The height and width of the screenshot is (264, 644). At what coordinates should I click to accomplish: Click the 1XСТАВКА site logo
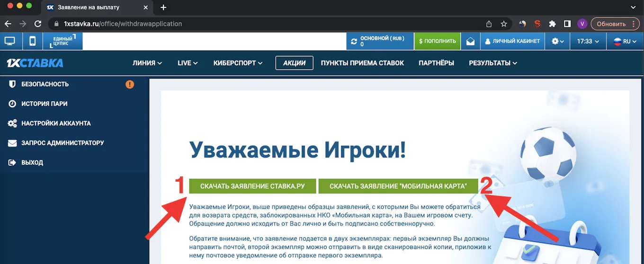35,63
